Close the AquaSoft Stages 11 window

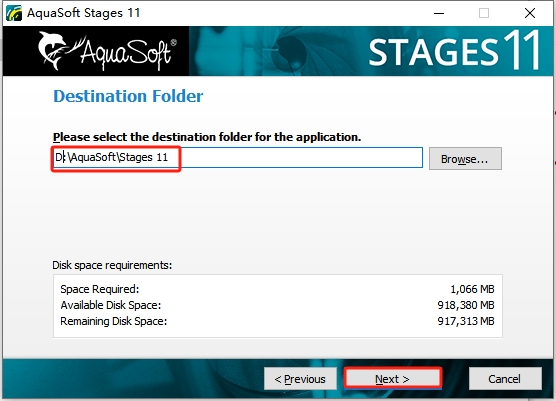click(530, 13)
